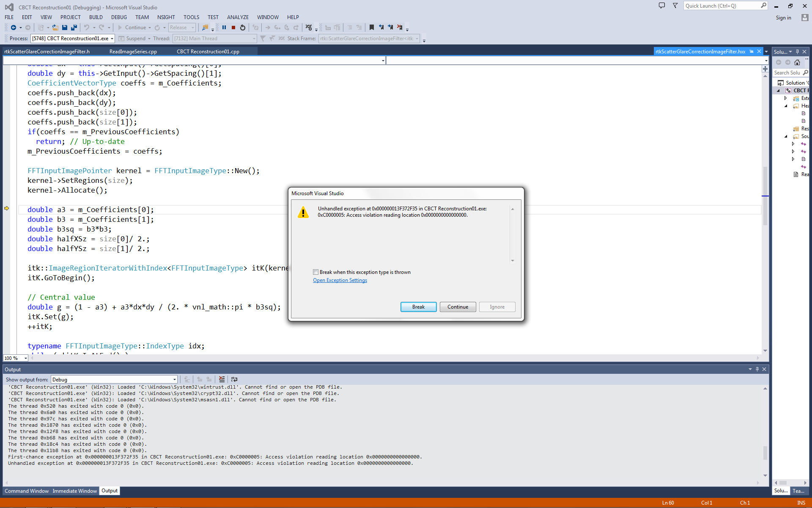
Task: Open the BUILD menu
Action: coord(96,17)
